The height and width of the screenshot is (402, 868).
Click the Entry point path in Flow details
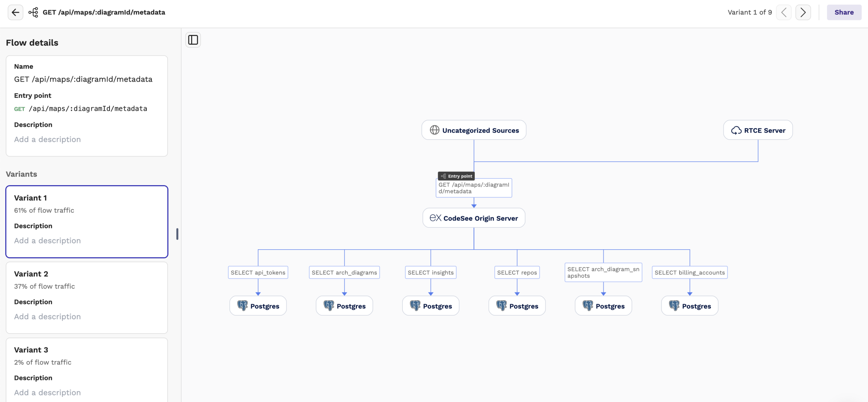(x=88, y=109)
